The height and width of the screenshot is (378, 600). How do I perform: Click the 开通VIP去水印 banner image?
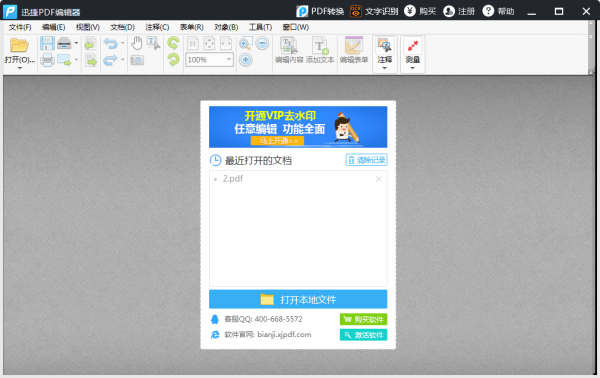tap(298, 127)
